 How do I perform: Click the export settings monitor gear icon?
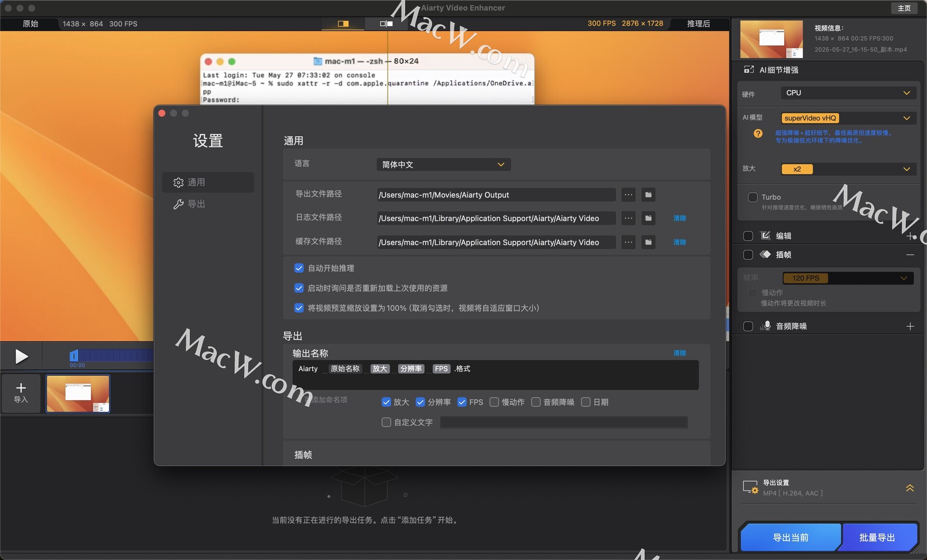click(750, 487)
